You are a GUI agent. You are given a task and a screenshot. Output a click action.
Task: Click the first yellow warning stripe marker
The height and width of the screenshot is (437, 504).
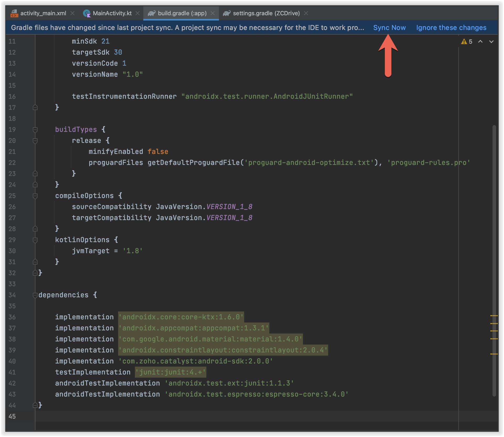tap(494, 315)
